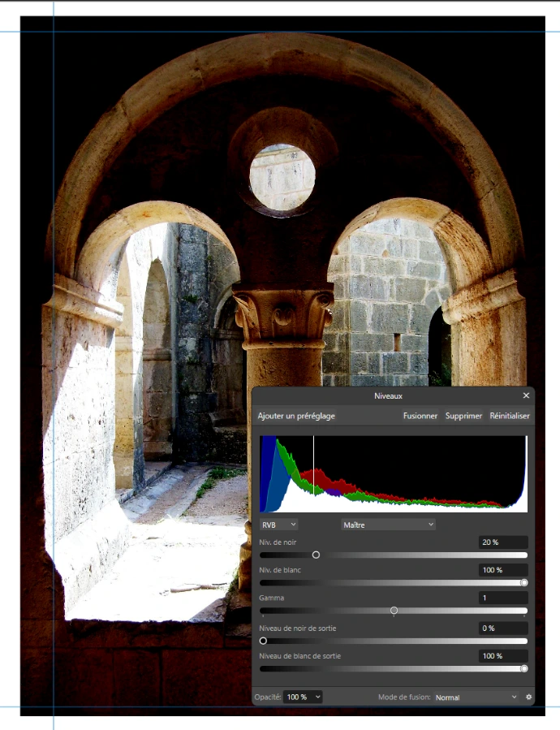Click the Gamma value field

click(503, 598)
